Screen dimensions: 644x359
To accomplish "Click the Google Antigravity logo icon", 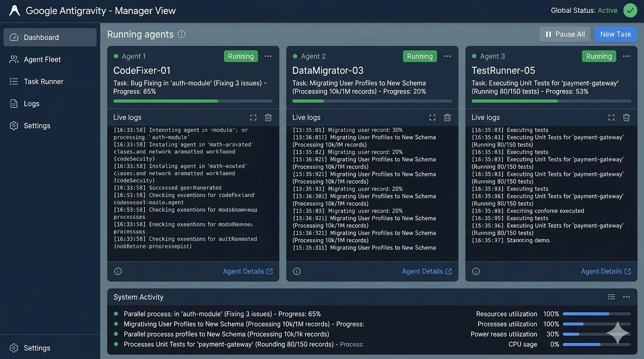I will 15,10.
